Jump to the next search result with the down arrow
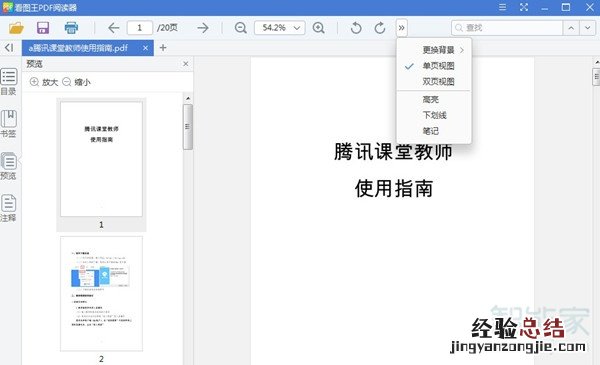600x365 pixels. [587, 28]
